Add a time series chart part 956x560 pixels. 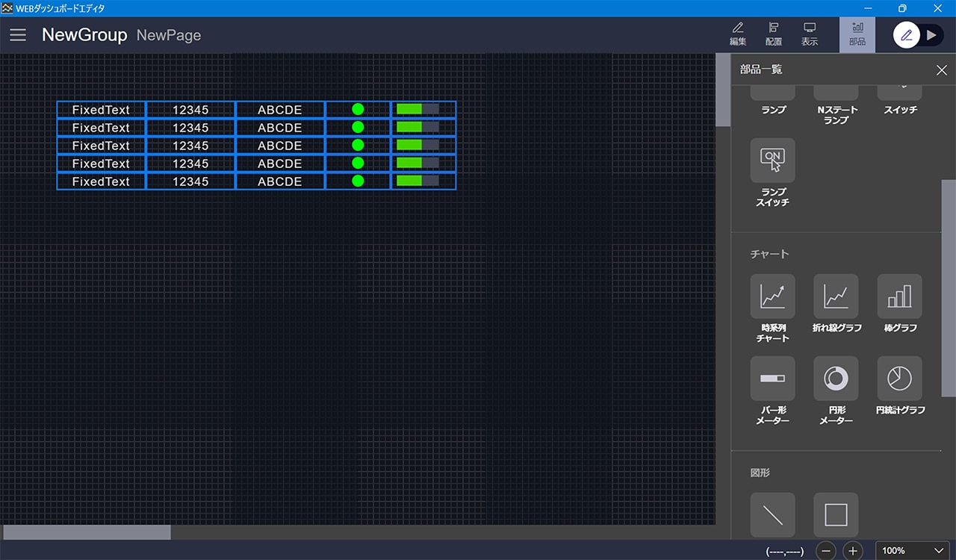point(772,296)
